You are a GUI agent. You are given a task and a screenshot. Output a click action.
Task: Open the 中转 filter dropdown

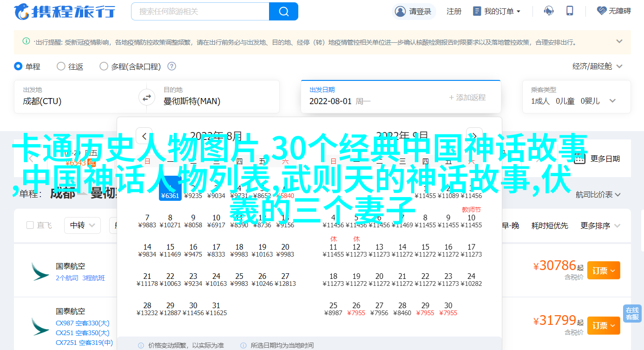click(x=83, y=225)
